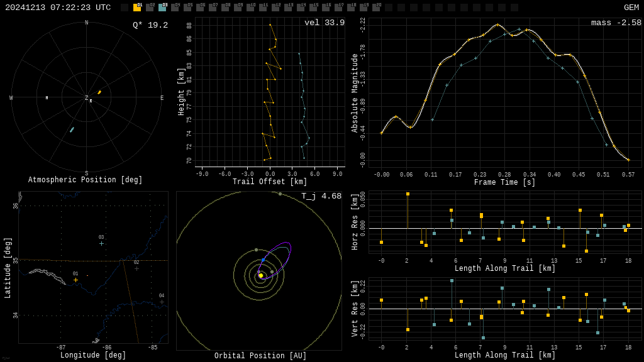Click the yellow Sun marker in the orbit plot
Screen dimensions: 644x362
[260, 275]
